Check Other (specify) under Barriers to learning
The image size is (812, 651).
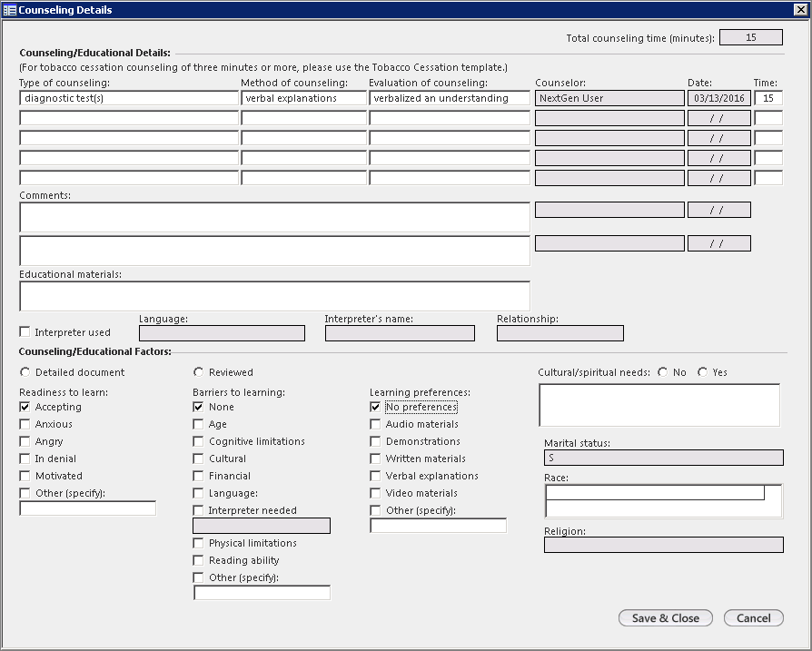(x=198, y=577)
